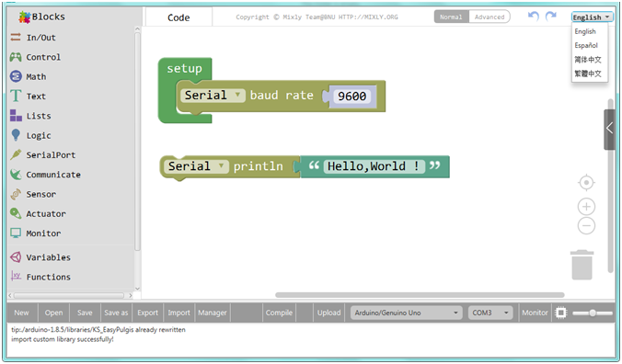This screenshot has width=622, height=364.
Task: Click the Mixly copyright text
Action: pos(317,17)
